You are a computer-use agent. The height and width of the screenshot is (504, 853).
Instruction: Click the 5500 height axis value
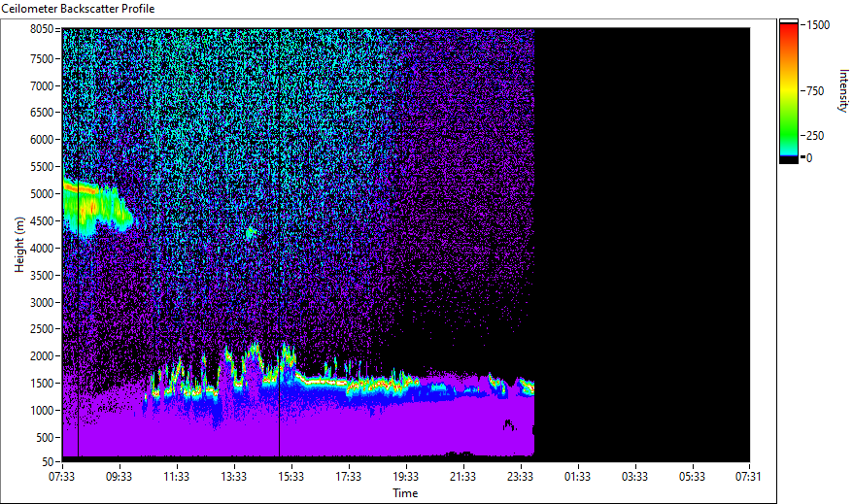[x=42, y=167]
